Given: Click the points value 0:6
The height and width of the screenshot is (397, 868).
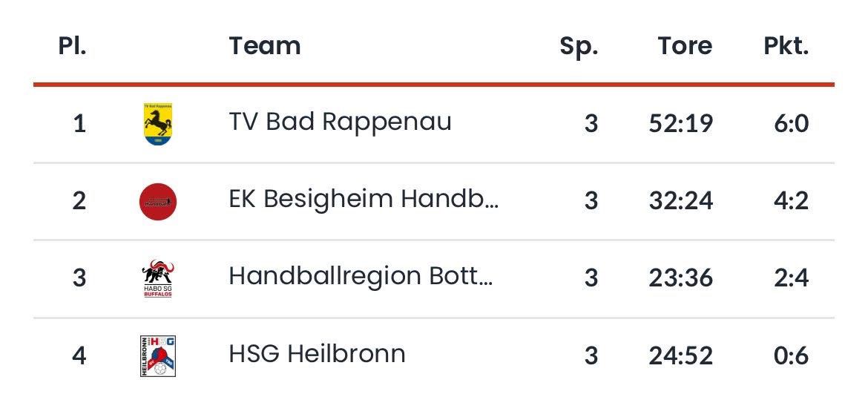Looking at the screenshot, I should tap(791, 355).
